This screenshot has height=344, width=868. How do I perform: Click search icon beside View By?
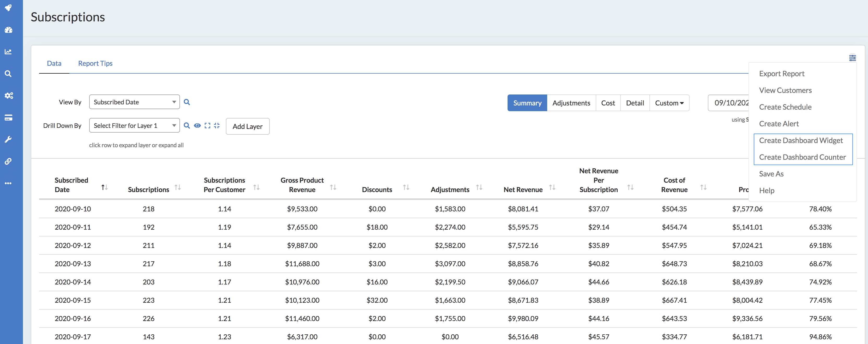click(187, 102)
